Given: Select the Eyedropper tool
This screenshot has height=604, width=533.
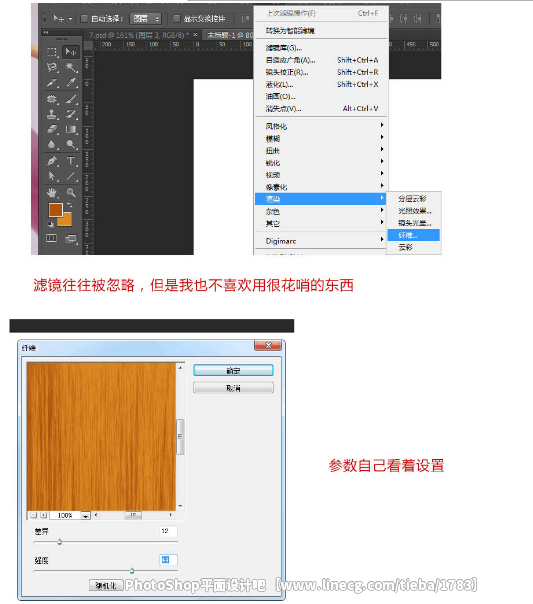Looking at the screenshot, I should coord(71,83).
